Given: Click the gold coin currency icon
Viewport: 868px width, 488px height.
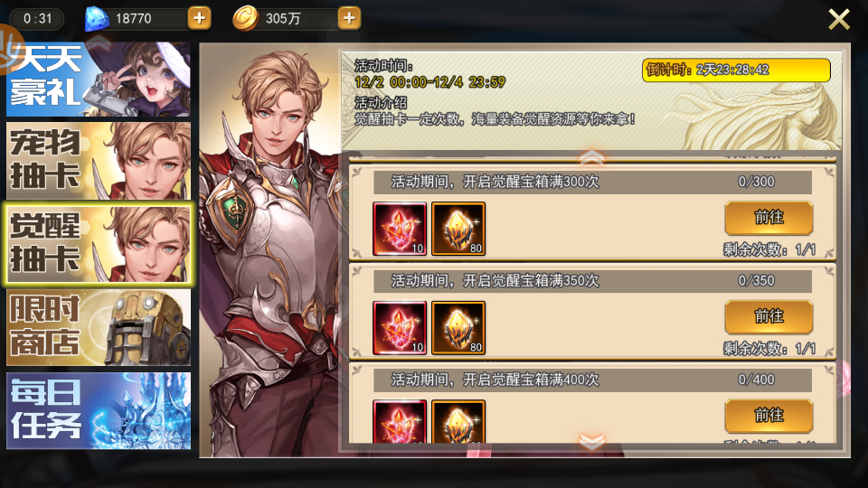Looking at the screenshot, I should 245,19.
